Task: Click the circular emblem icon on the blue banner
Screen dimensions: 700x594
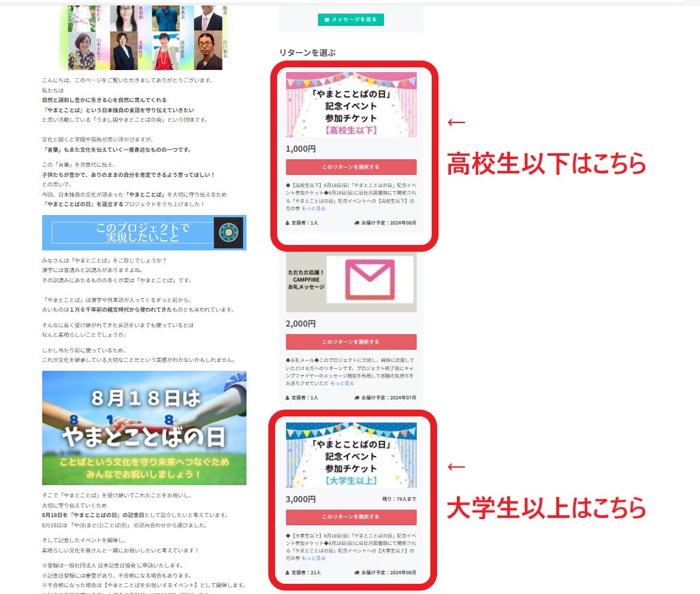Action: click(228, 233)
